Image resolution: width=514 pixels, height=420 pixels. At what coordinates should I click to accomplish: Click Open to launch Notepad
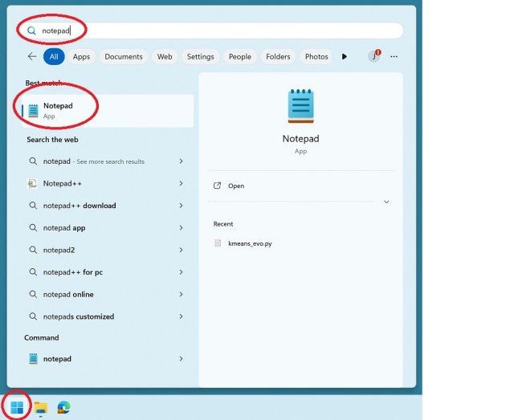[x=235, y=186]
